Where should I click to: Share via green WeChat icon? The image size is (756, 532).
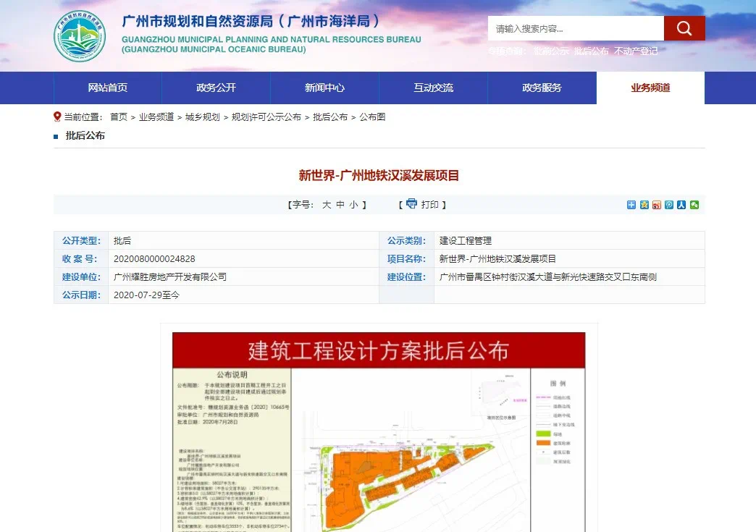(694, 205)
